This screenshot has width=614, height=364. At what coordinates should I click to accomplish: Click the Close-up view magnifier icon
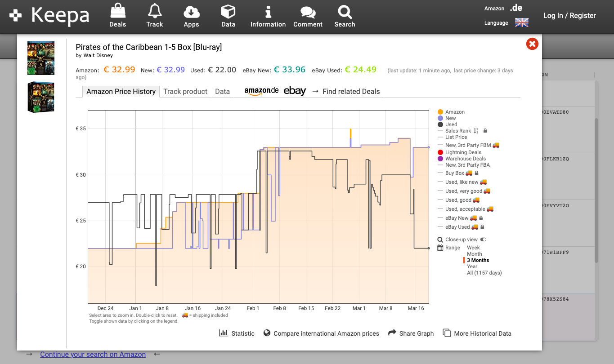[440, 240]
